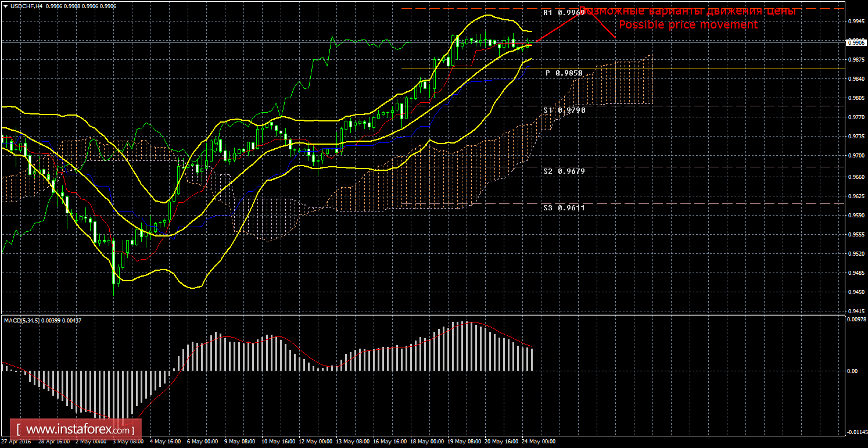
Task: Click the current price tag 0.9906
Action: tap(855, 42)
